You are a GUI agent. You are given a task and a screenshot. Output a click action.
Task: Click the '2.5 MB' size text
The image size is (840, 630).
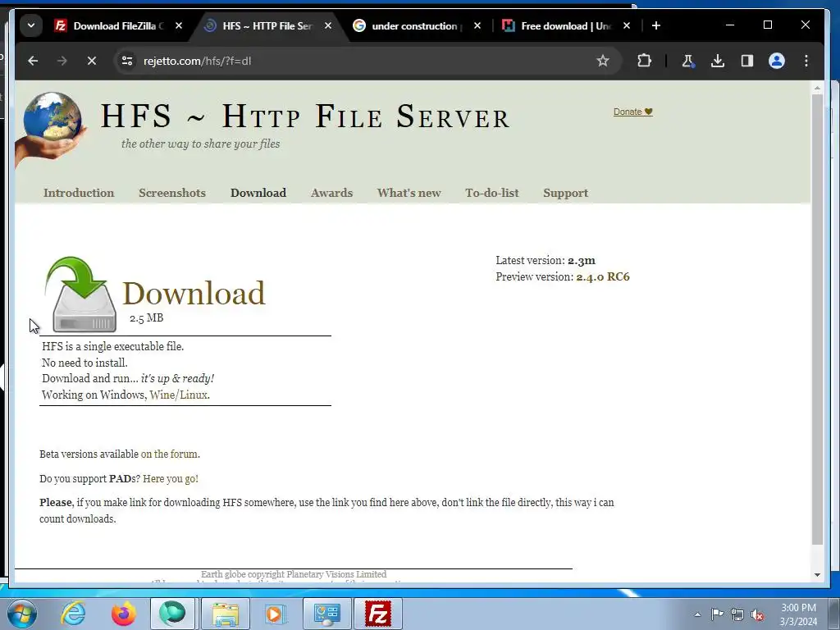point(146,318)
